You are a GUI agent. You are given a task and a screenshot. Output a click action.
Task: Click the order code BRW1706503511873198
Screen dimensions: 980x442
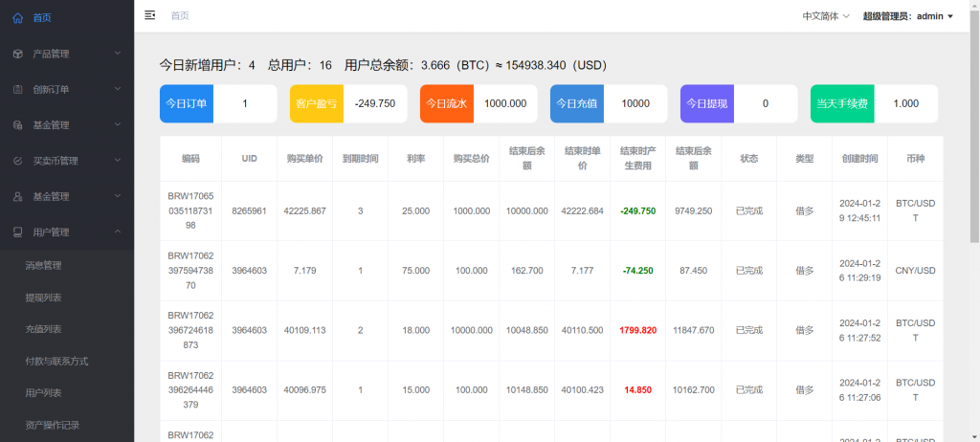[x=190, y=210]
